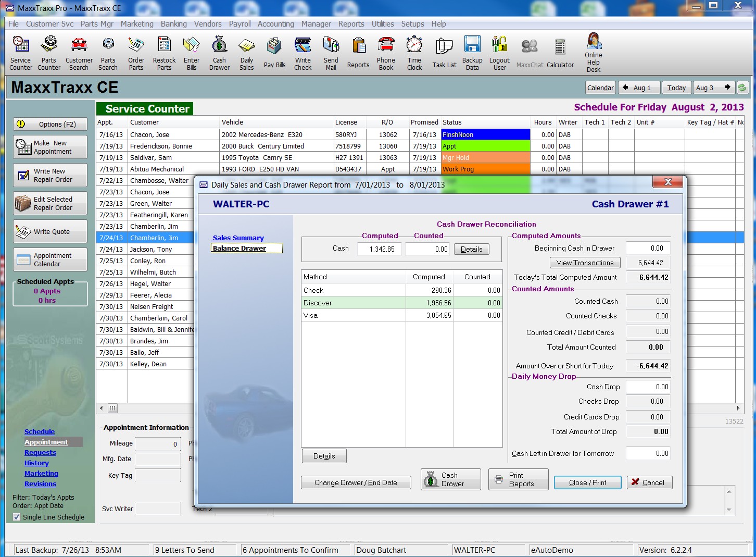The image size is (756, 557).
Task: Open the Calendar button near date navigation
Action: point(600,88)
